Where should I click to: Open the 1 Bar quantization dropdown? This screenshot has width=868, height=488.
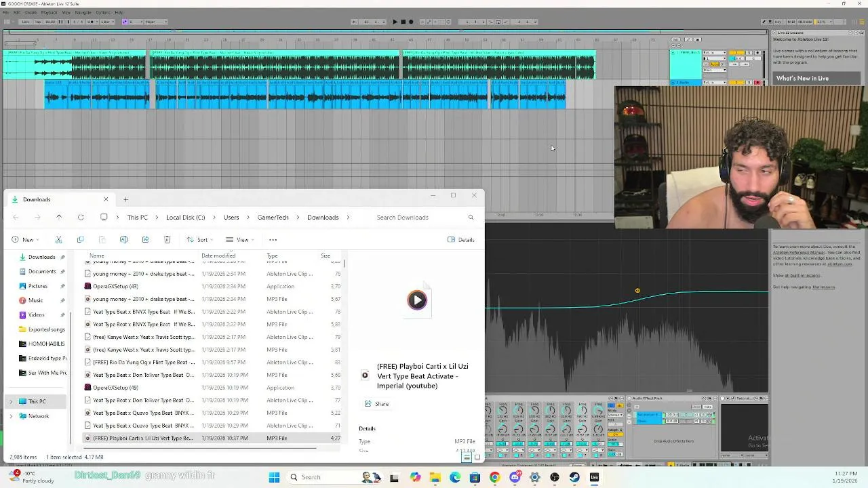coord(108,22)
